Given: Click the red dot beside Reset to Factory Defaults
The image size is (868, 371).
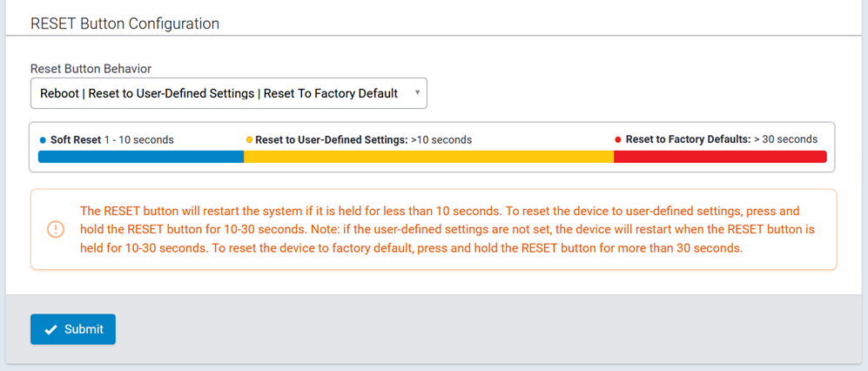Looking at the screenshot, I should tap(618, 139).
